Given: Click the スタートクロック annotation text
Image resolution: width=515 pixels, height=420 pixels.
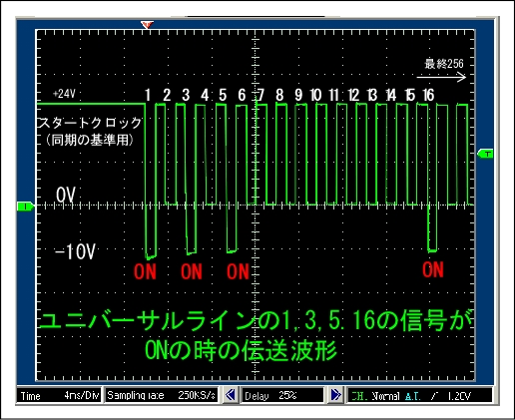Looking at the screenshot, I should click(90, 123).
